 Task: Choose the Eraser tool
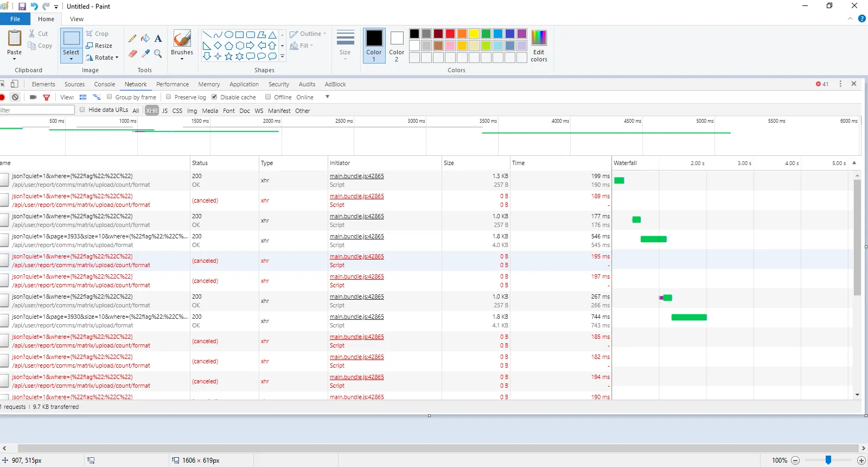(x=132, y=53)
